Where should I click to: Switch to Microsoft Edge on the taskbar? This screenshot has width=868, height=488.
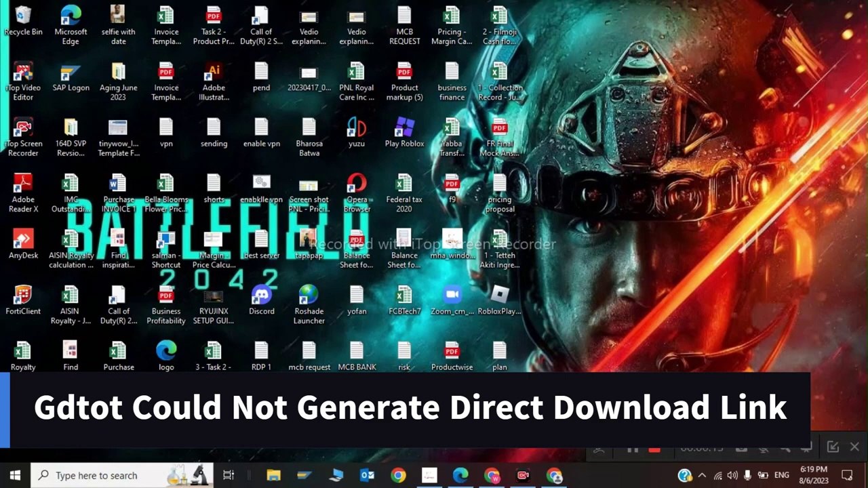coord(461,475)
